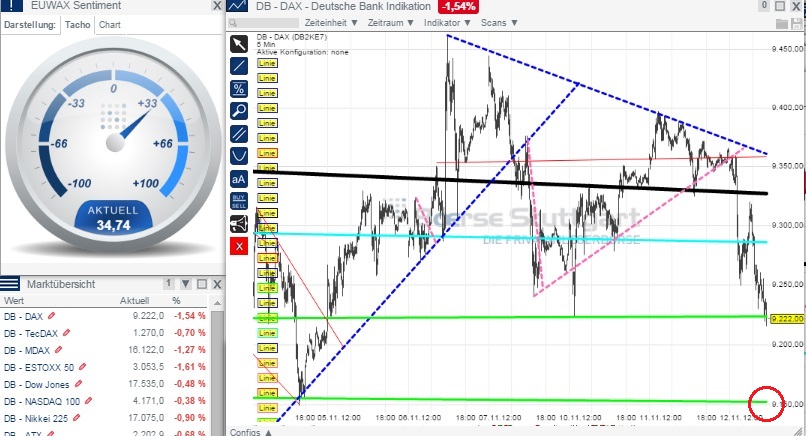Click the -1,54% change badge
This screenshot has width=806, height=436.
tap(457, 6)
